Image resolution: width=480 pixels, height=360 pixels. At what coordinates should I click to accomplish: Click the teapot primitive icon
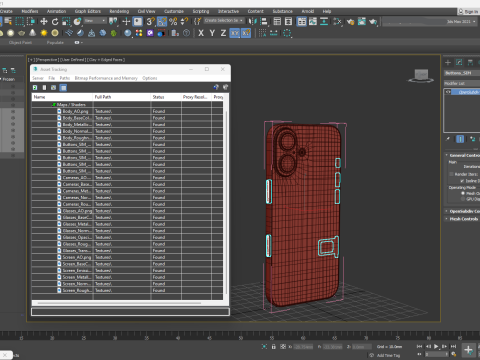pyautogui.click(x=22, y=33)
